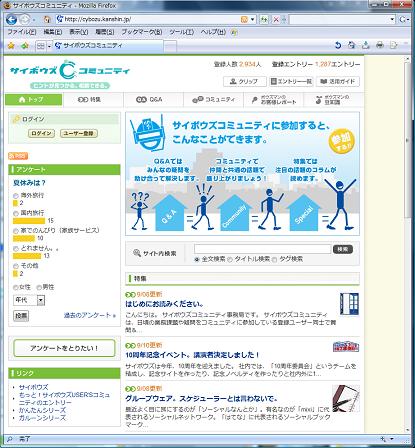Switch to the green トップ site tab
Viewport: 415px width, 448px height.
coord(33,100)
